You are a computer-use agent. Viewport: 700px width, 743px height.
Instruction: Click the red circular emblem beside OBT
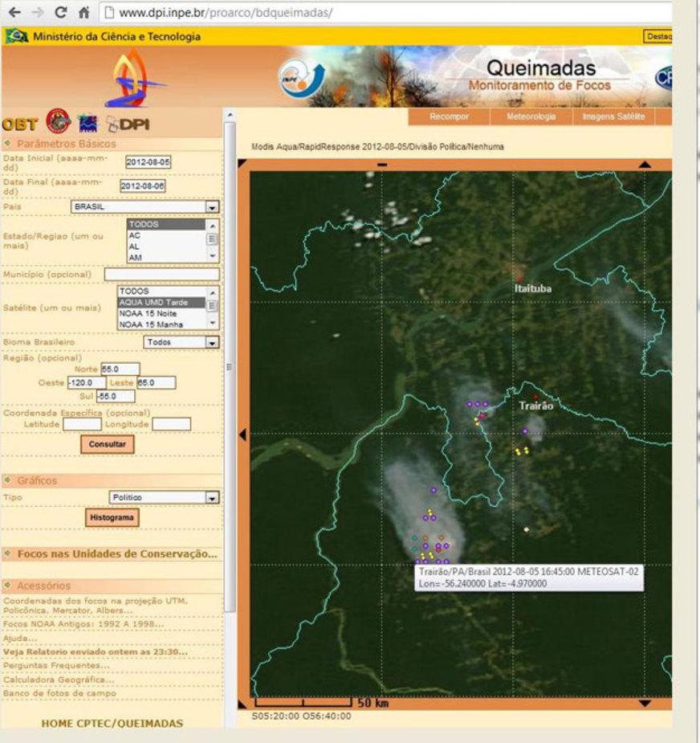(59, 121)
